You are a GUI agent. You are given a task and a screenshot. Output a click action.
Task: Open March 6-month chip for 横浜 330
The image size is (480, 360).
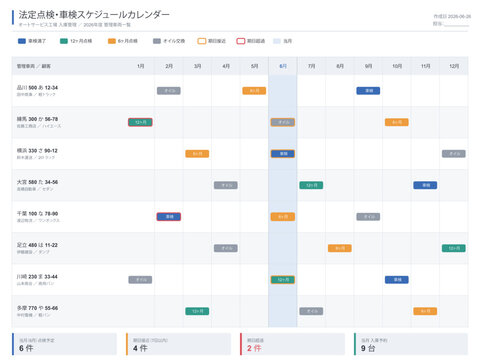pos(197,154)
